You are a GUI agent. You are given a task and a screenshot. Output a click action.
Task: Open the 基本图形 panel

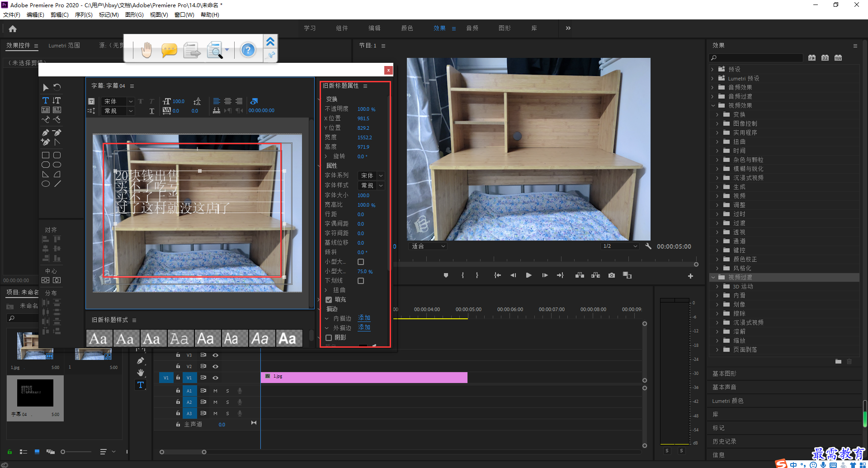point(724,373)
